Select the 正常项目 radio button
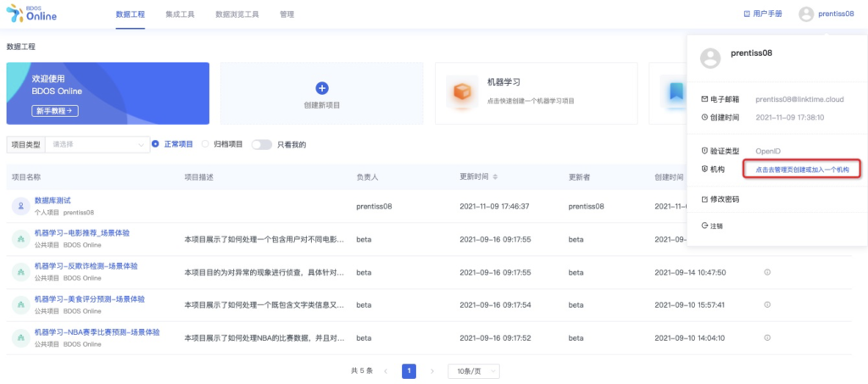The height and width of the screenshot is (384, 868). (156, 144)
